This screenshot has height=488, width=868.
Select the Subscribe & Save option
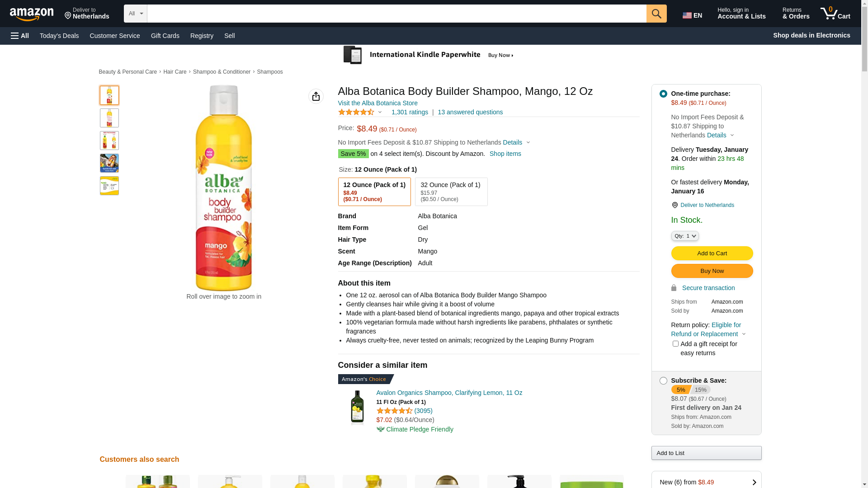663,381
